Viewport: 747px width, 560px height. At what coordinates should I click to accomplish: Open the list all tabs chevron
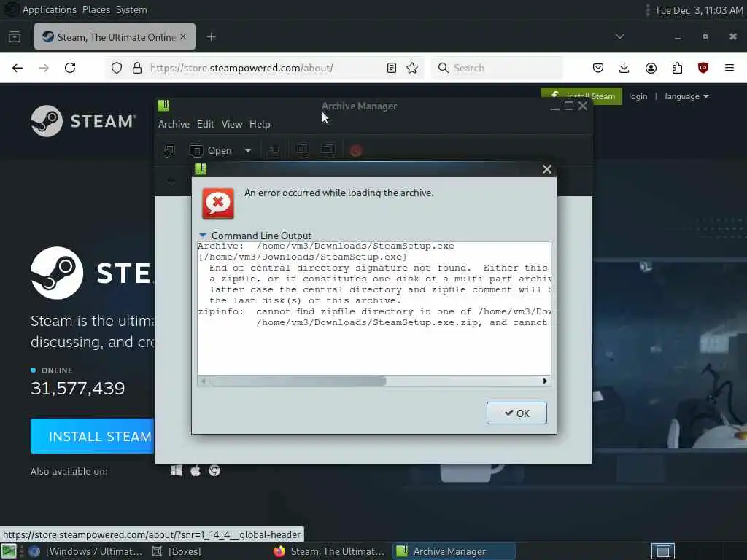click(619, 36)
